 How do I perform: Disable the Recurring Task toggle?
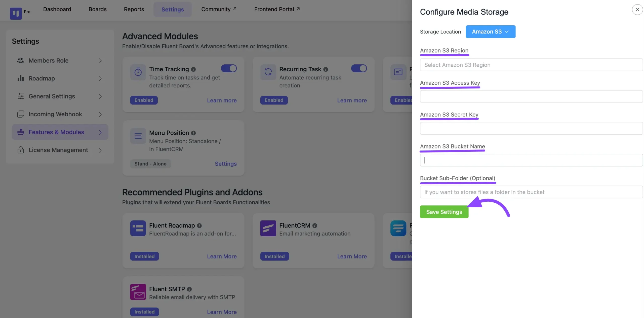[x=359, y=68]
